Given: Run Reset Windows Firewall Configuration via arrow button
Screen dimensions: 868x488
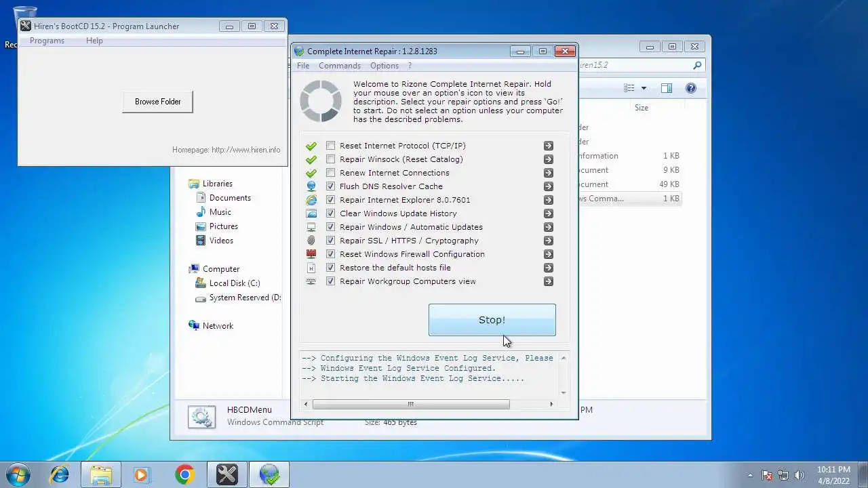Looking at the screenshot, I should [548, 254].
